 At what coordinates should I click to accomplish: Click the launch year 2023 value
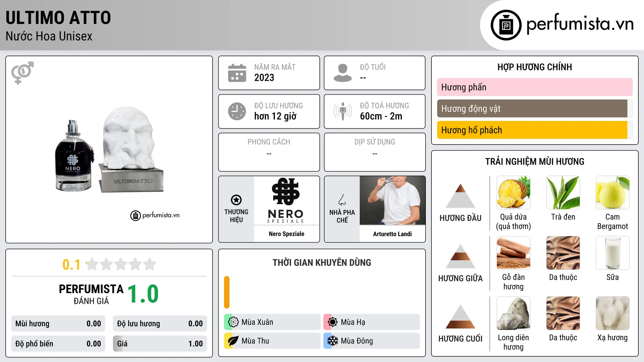click(264, 78)
